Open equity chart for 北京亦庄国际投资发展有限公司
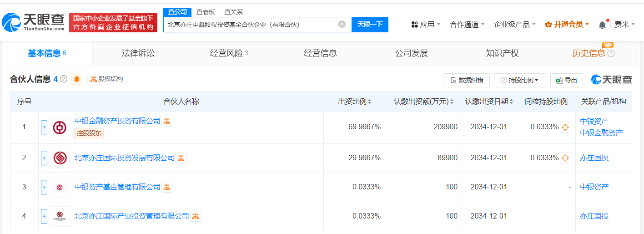This screenshot has width=644, height=234. [181, 158]
